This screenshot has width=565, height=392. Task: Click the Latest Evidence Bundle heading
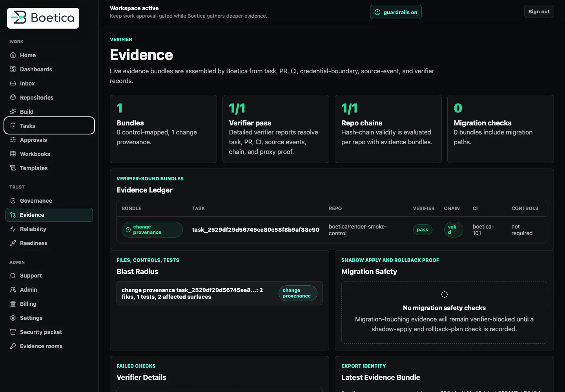tap(381, 377)
